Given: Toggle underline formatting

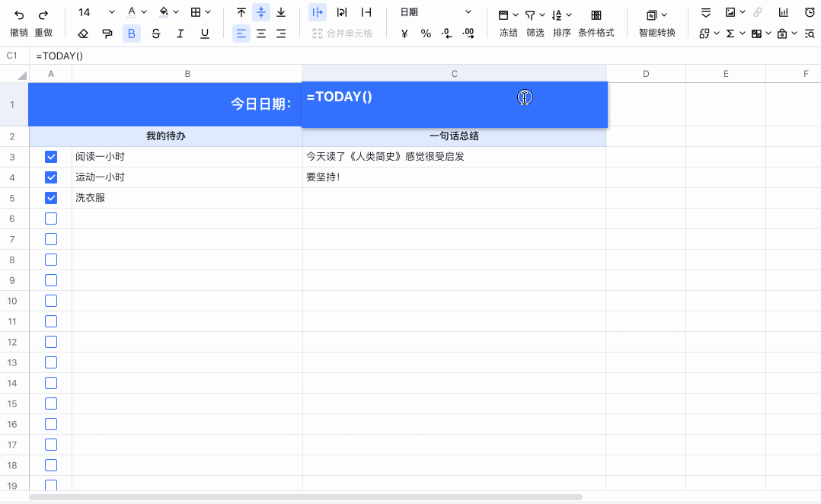Looking at the screenshot, I should (x=205, y=33).
